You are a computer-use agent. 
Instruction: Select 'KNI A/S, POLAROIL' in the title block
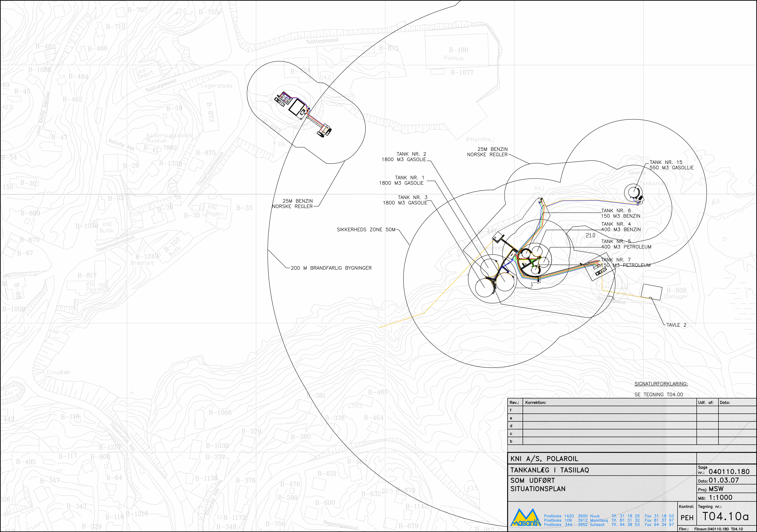(544, 459)
